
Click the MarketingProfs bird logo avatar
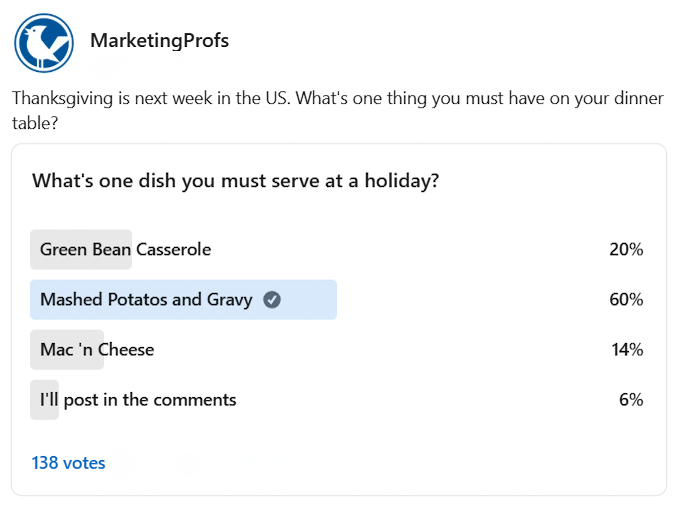coord(43,43)
